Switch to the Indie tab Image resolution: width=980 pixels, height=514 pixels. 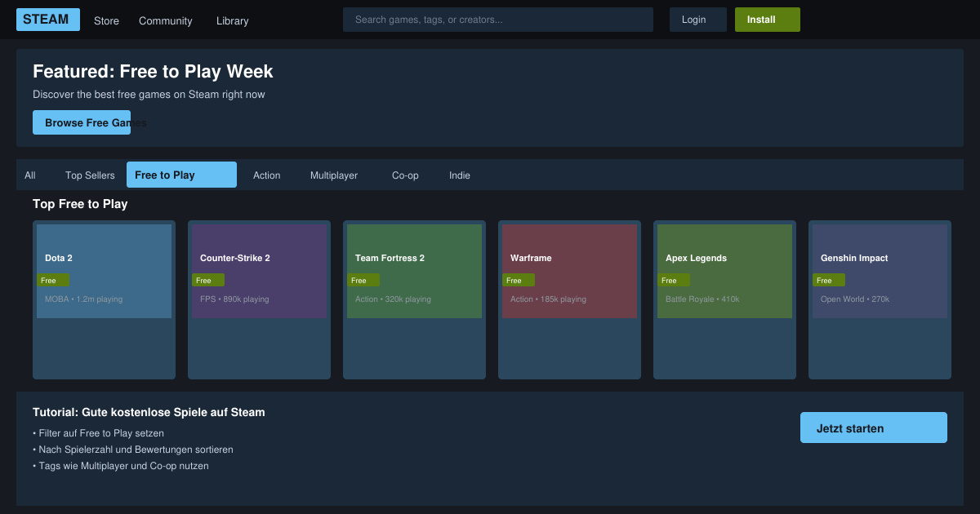460,175
